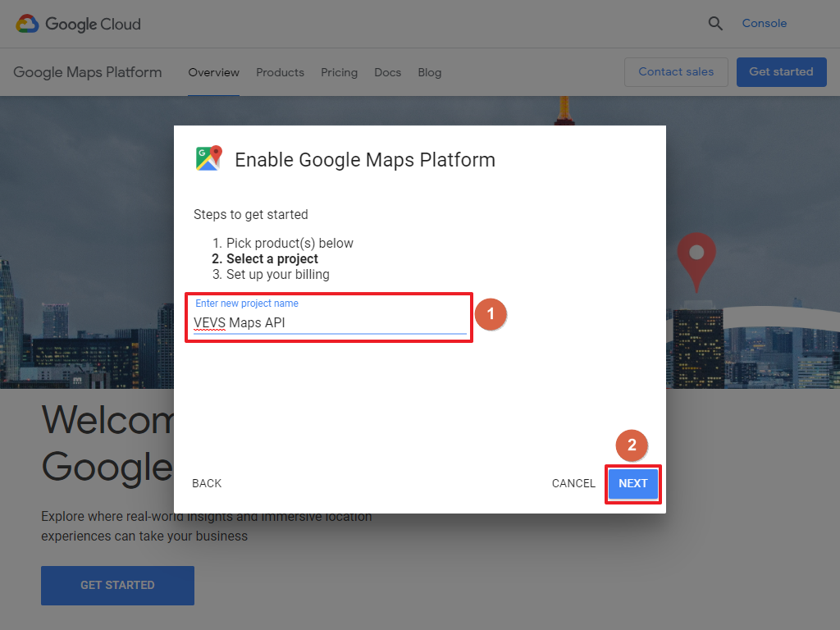This screenshot has height=630, width=840.
Task: Click CANCEL to dismiss the dialog
Action: 573,483
